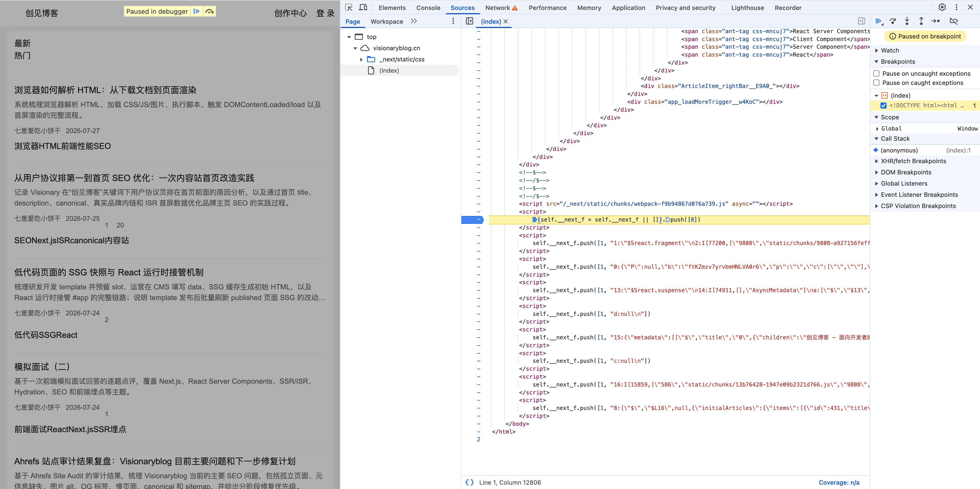The image size is (980, 489).
Task: Click the 创见博客 site logo
Action: point(42,13)
